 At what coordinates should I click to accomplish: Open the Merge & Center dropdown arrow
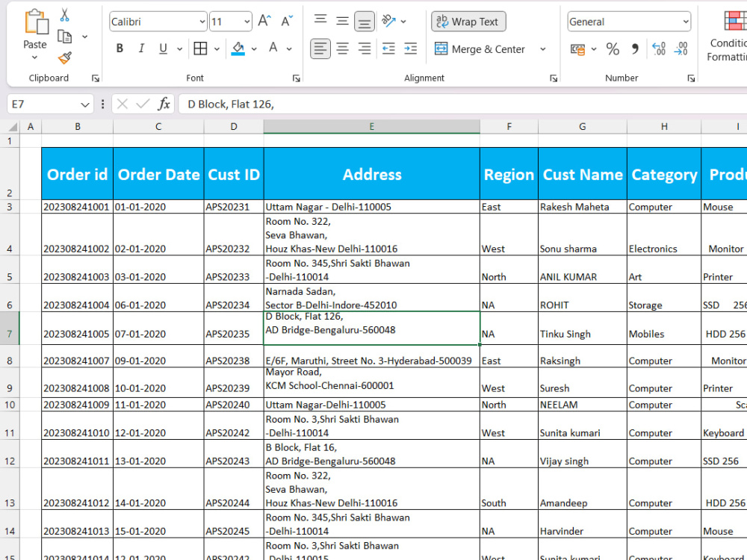point(542,49)
